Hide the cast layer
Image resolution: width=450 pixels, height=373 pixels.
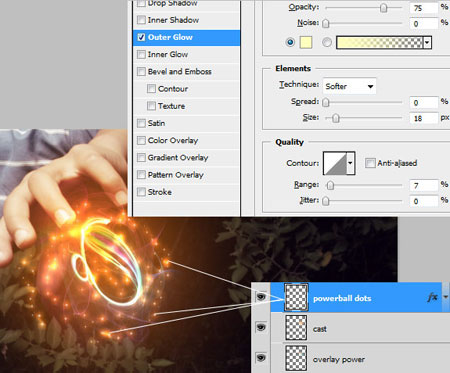tap(261, 327)
